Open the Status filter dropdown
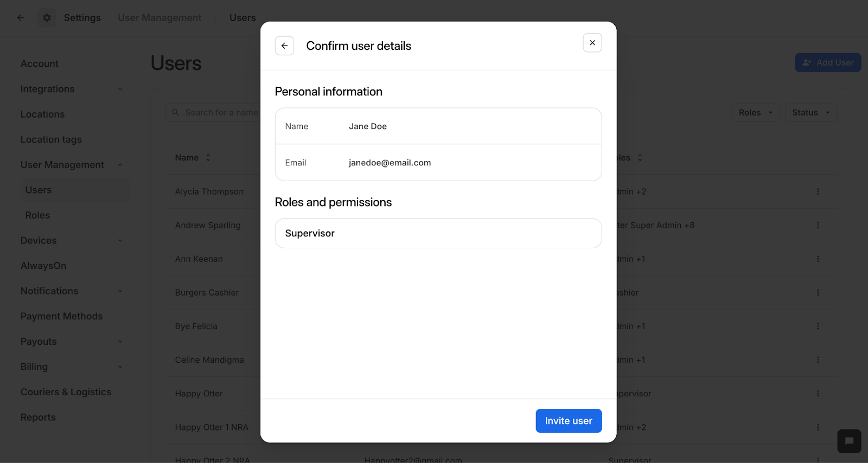868x463 pixels. pyautogui.click(x=811, y=112)
